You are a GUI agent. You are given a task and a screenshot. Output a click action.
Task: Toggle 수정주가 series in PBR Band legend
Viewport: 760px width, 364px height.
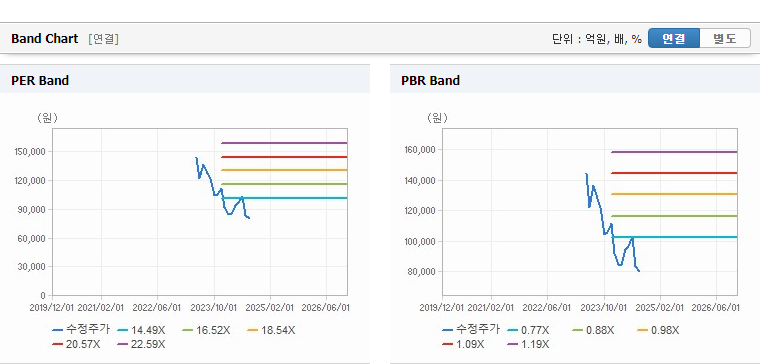471,330
